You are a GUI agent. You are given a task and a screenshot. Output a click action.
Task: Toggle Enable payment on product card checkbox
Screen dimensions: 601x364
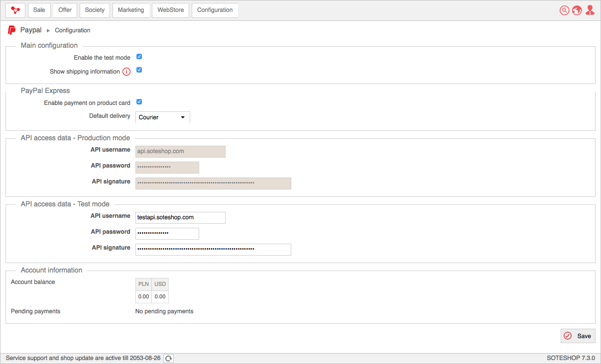coord(139,102)
